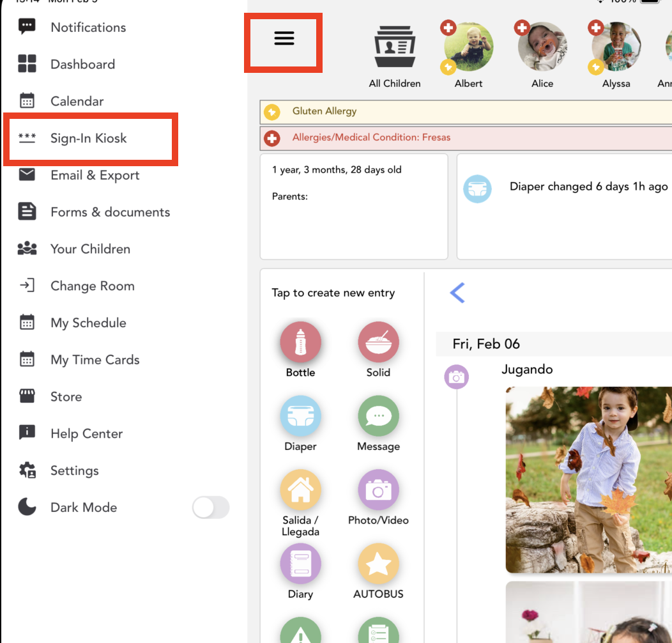Click the Help Center info icon

tap(27, 432)
